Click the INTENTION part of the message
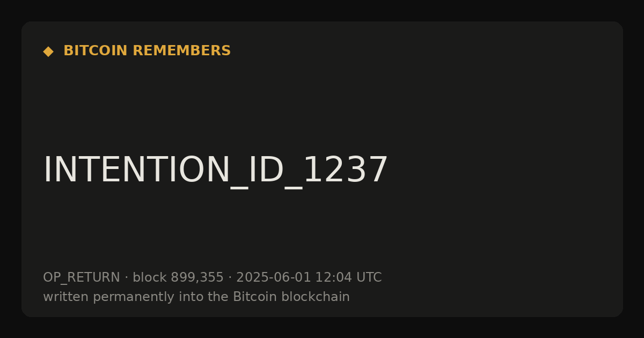The height and width of the screenshot is (338, 644). [136, 171]
